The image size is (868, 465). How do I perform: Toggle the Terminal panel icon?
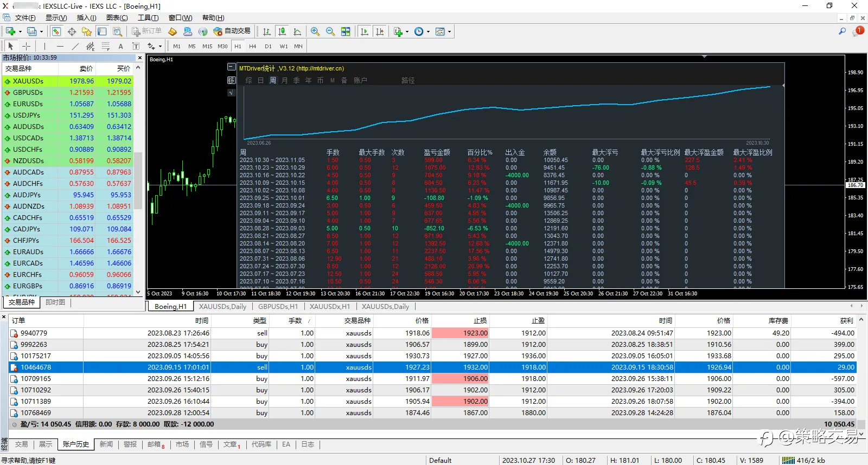(102, 31)
